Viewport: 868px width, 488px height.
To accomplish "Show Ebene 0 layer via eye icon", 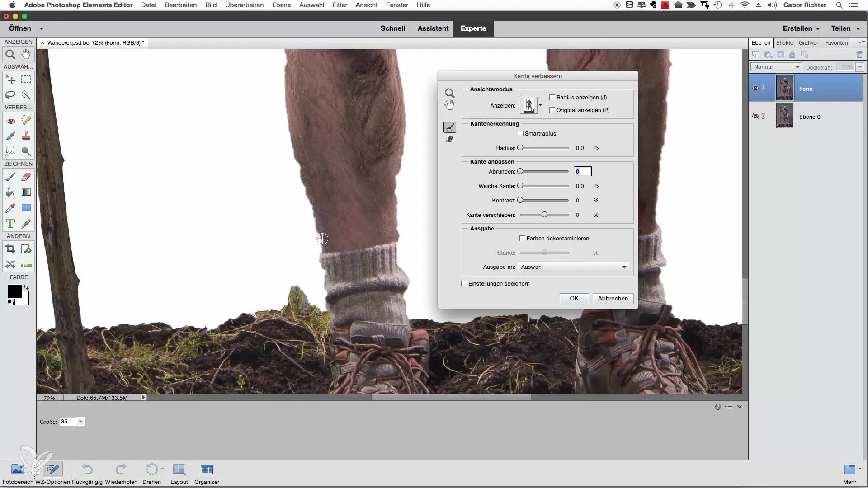I will click(x=755, y=116).
